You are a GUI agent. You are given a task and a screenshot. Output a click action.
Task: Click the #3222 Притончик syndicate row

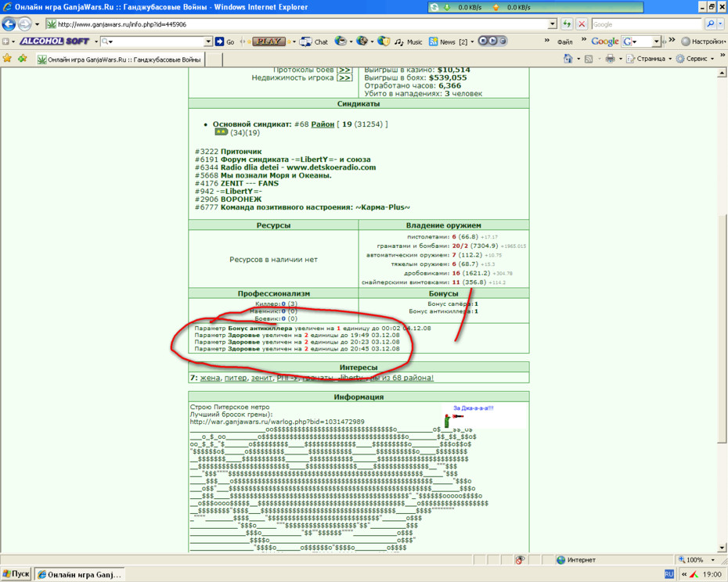[x=229, y=151]
